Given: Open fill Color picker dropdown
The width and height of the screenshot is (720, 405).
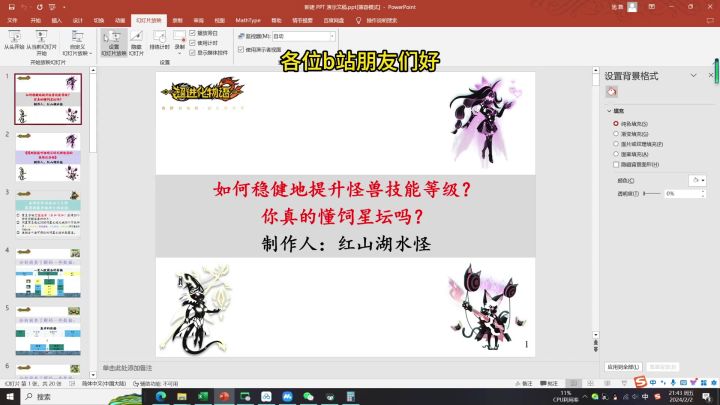Looking at the screenshot, I should click(698, 180).
